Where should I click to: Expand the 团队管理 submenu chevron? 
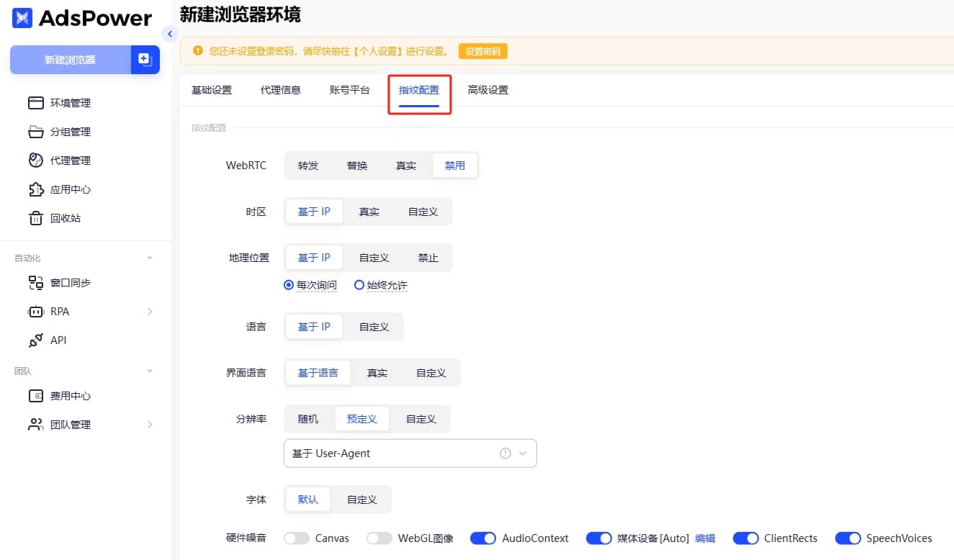coord(150,425)
